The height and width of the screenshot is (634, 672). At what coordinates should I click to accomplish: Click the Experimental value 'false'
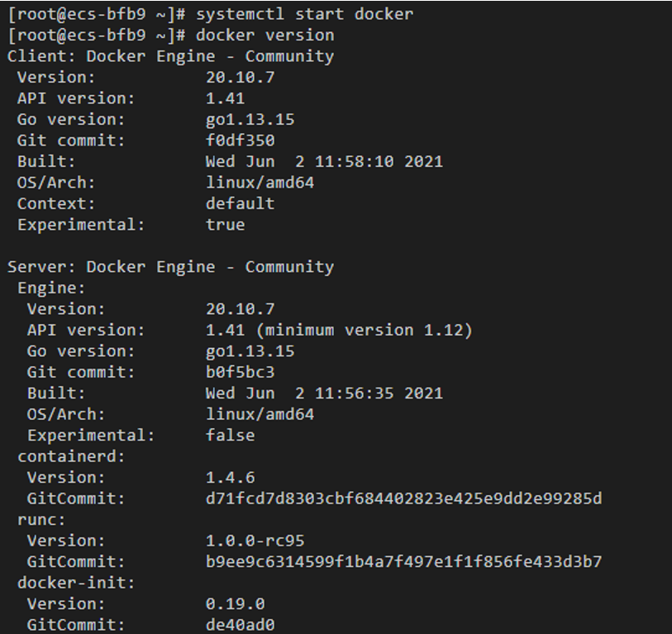pyautogui.click(x=230, y=435)
